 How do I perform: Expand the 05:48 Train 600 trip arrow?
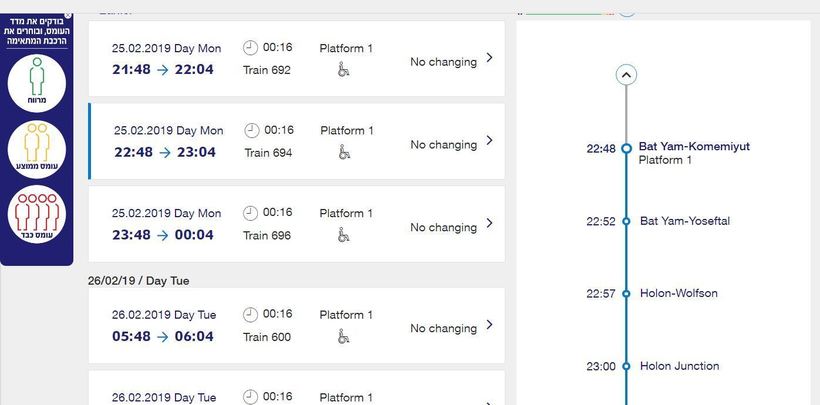tap(489, 325)
